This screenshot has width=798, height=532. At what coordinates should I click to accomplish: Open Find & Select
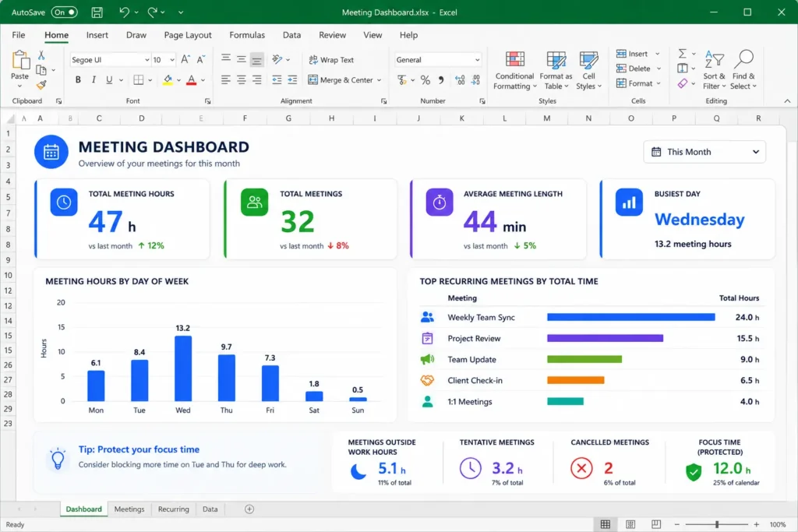(743, 69)
